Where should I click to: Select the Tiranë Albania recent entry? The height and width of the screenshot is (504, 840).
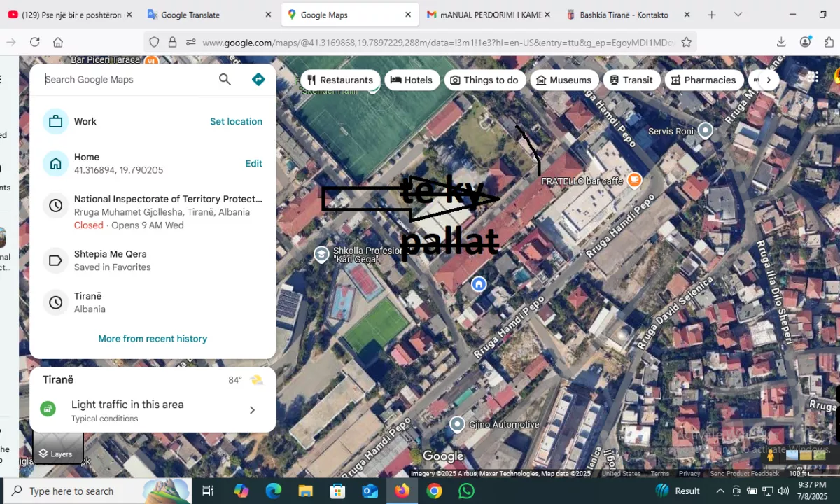(153, 302)
